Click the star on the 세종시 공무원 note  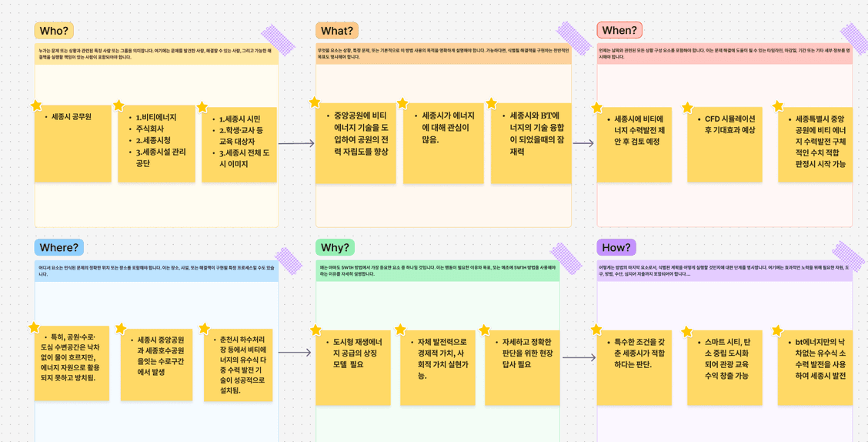[x=36, y=105]
